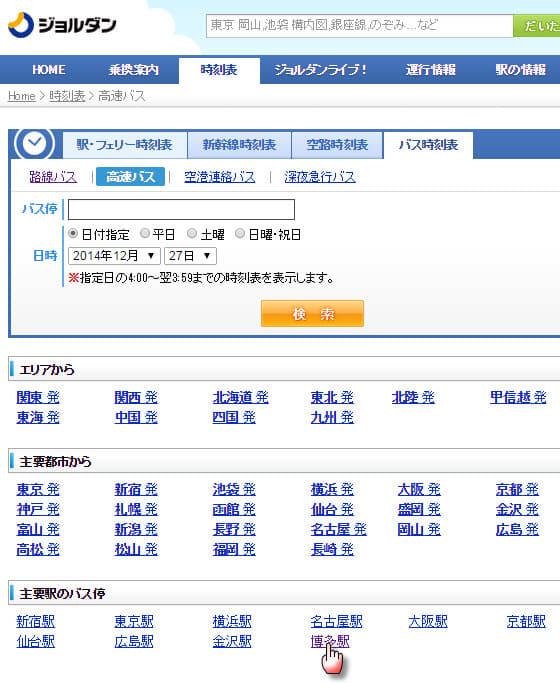The width and height of the screenshot is (560, 683).
Task: Open 博多駅 bus stop link
Action: click(330, 642)
